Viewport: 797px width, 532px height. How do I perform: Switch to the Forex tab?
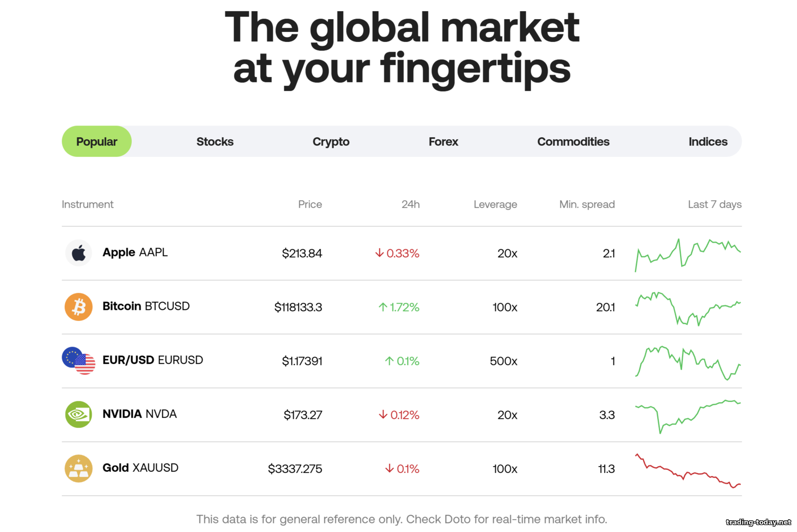(x=443, y=142)
